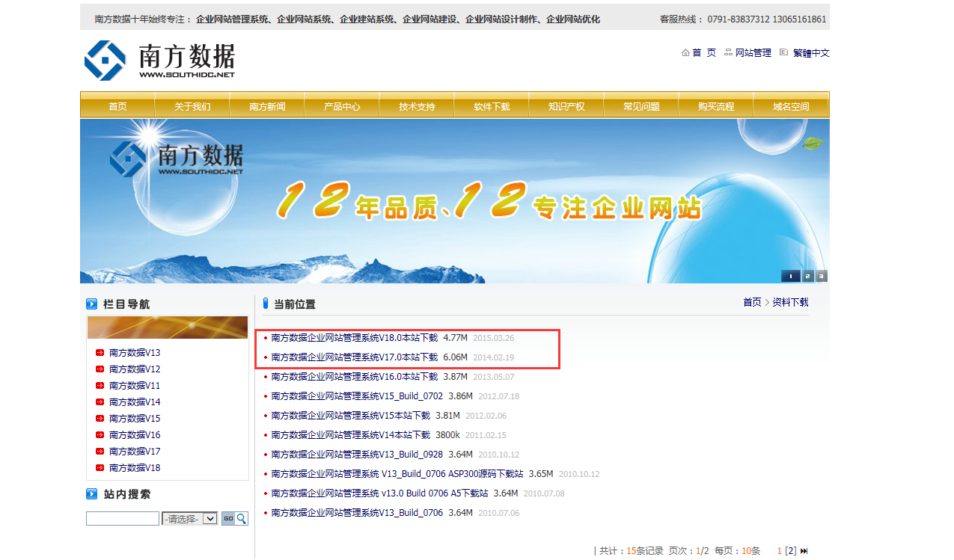Open the V15_Build_0702 download entry

click(x=357, y=396)
